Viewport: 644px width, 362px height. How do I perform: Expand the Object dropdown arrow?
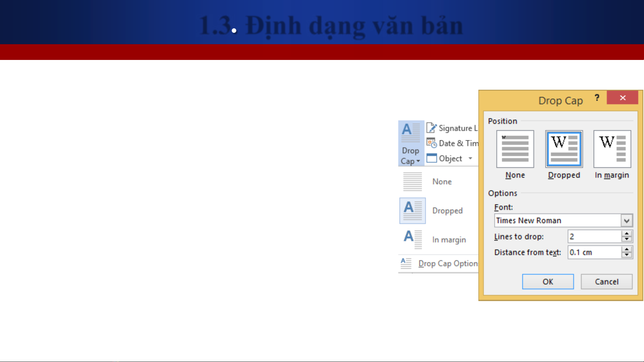[470, 158]
